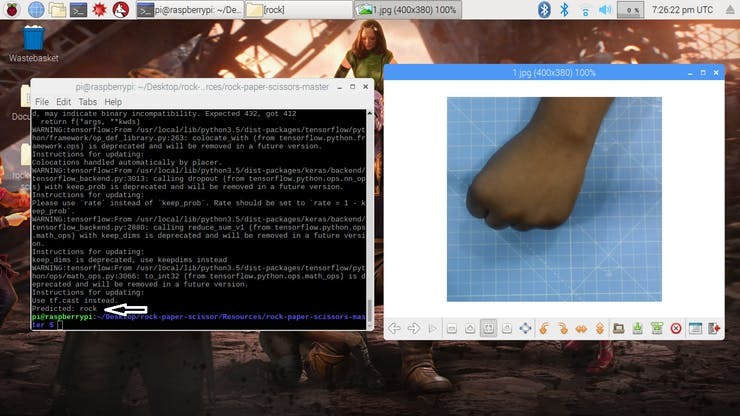Zoom out in the image viewer
The height and width of the screenshot is (416, 740).
coord(452,328)
